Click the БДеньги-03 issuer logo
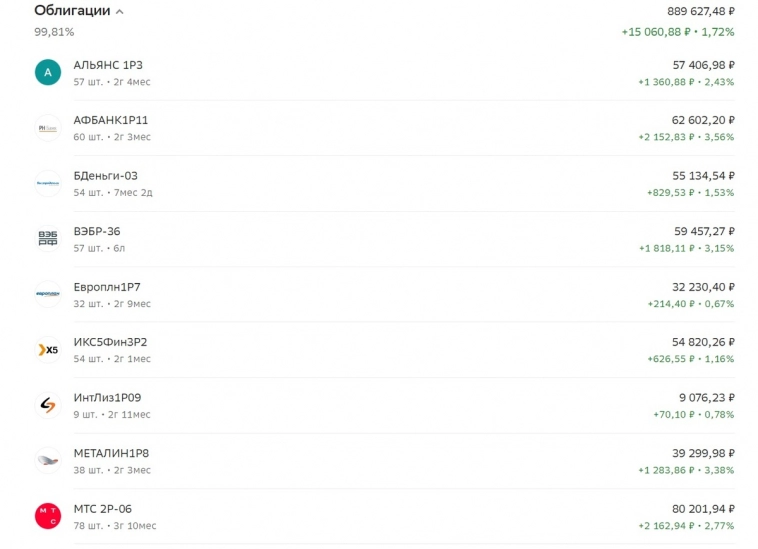Viewport: 758px width, 549px height. (48, 183)
